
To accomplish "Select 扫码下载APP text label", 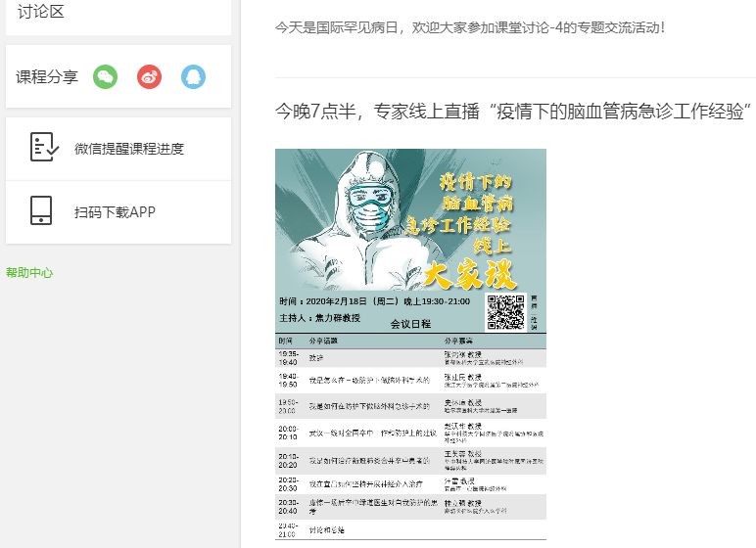I will point(115,211).
